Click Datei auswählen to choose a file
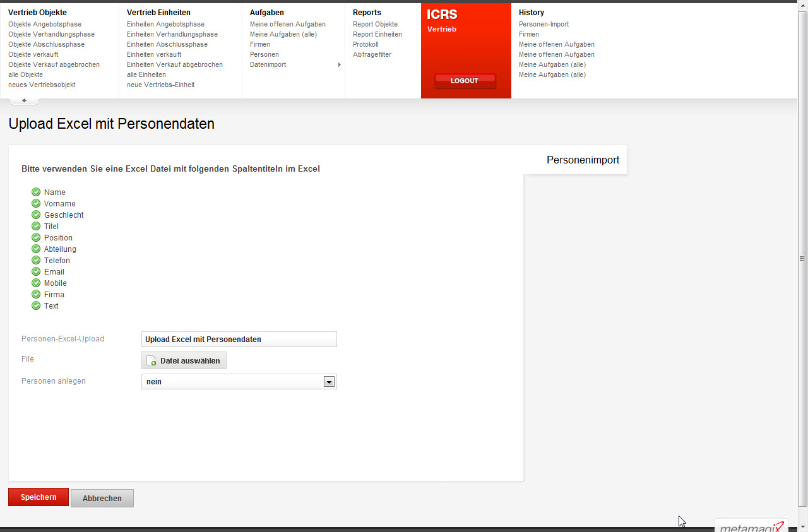This screenshot has width=808, height=532. (x=184, y=360)
